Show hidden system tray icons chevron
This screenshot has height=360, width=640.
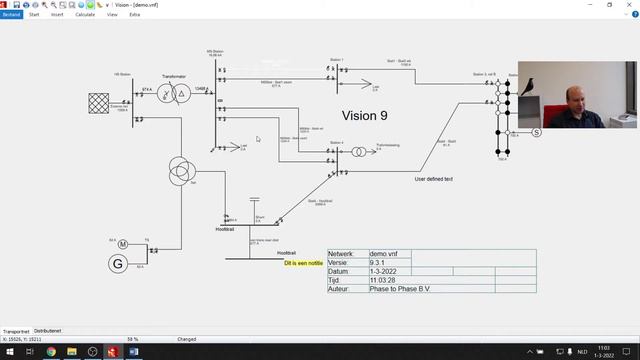[530, 351]
